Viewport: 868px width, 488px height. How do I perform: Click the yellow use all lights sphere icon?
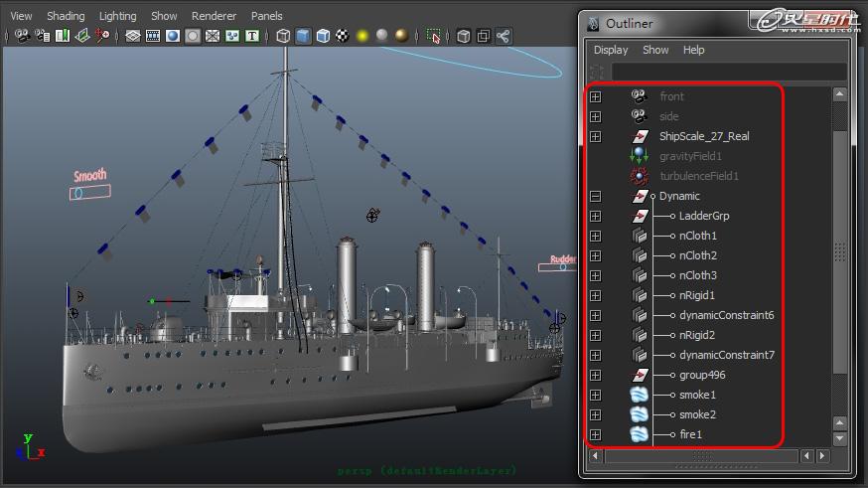(362, 36)
